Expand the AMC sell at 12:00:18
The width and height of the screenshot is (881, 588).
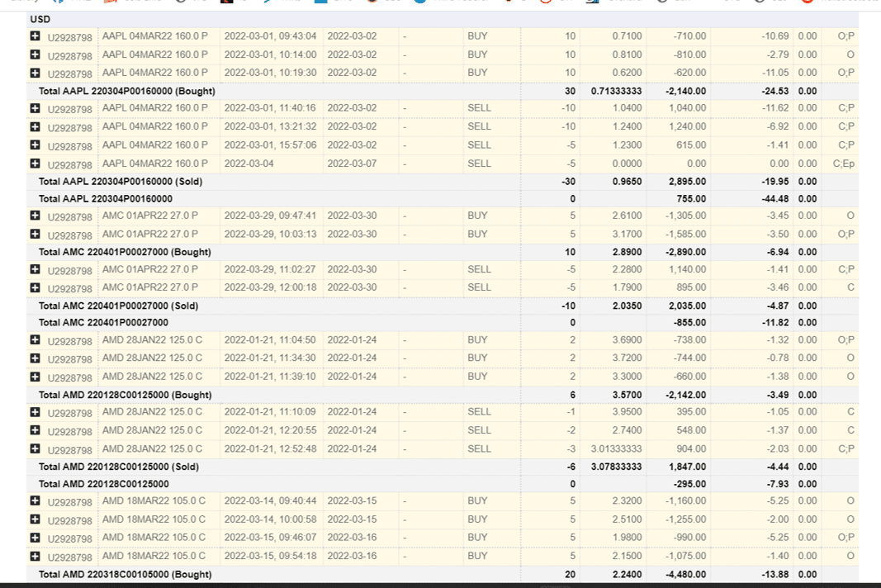point(35,288)
